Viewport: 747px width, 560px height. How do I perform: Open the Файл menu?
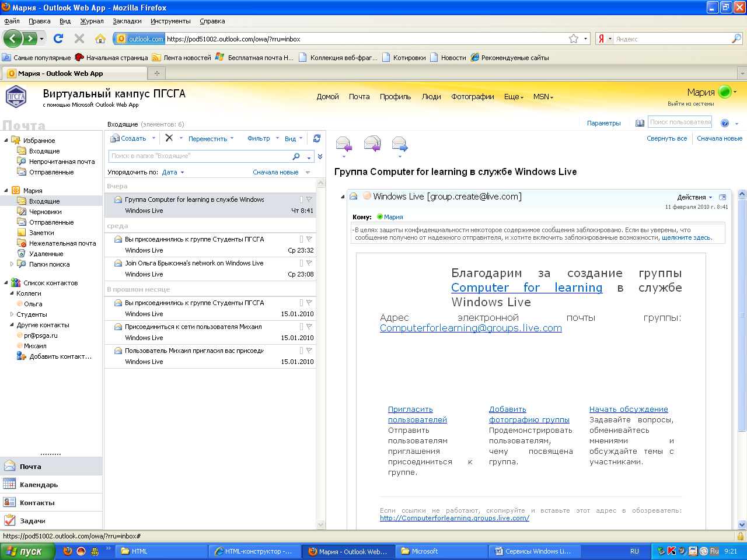12,21
